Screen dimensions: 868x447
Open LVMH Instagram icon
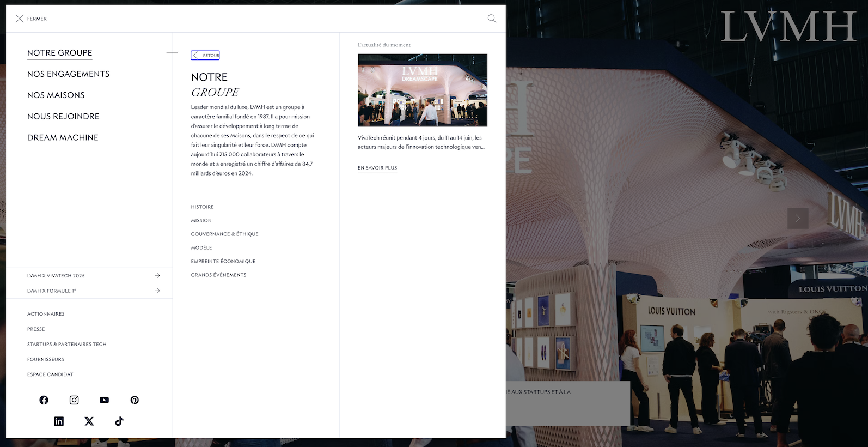(74, 400)
